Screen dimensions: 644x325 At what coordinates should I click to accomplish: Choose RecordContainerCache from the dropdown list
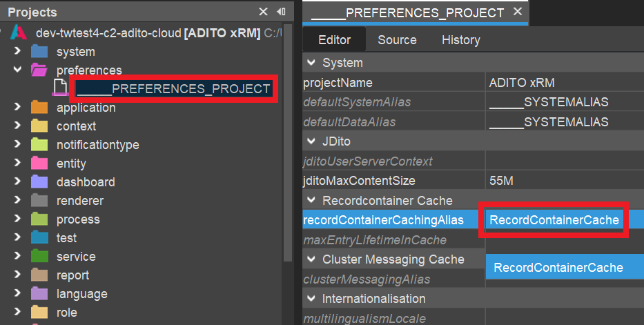click(558, 268)
